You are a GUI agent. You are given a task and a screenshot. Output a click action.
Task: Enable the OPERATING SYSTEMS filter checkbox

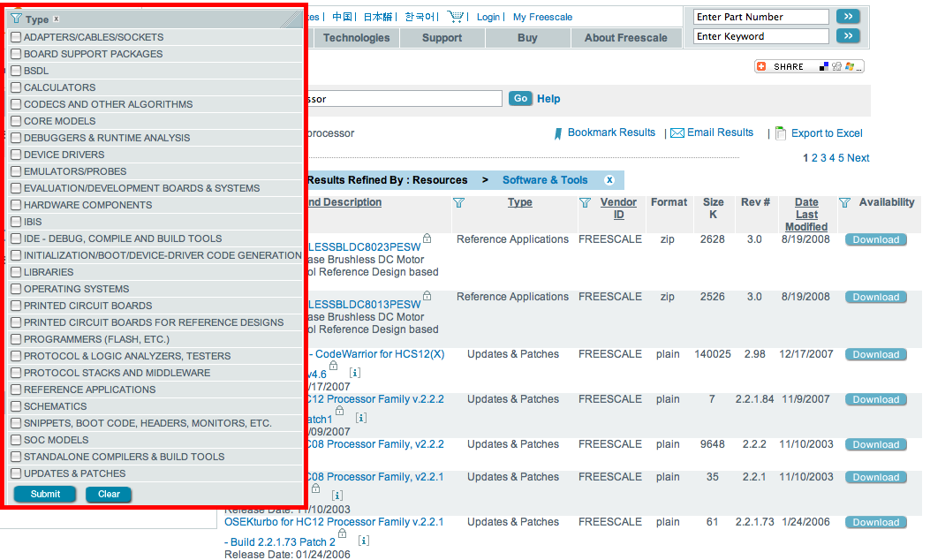[16, 289]
